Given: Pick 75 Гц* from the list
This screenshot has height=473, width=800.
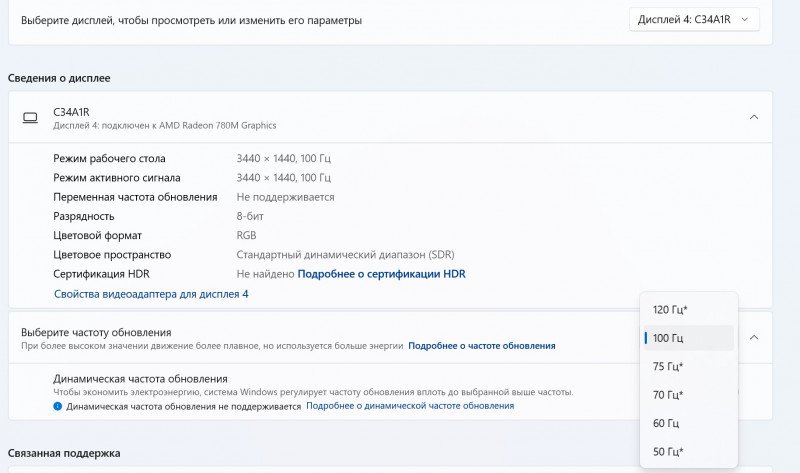Looking at the screenshot, I should pyautogui.click(x=669, y=367).
